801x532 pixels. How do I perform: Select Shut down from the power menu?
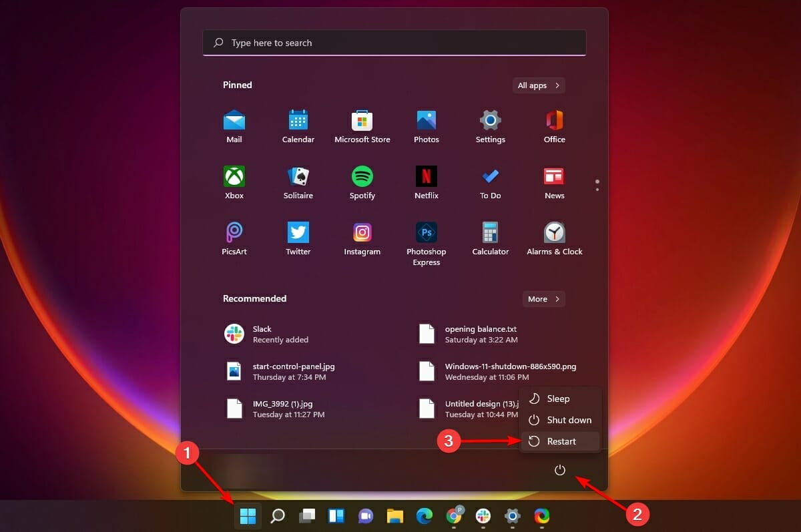(560, 420)
